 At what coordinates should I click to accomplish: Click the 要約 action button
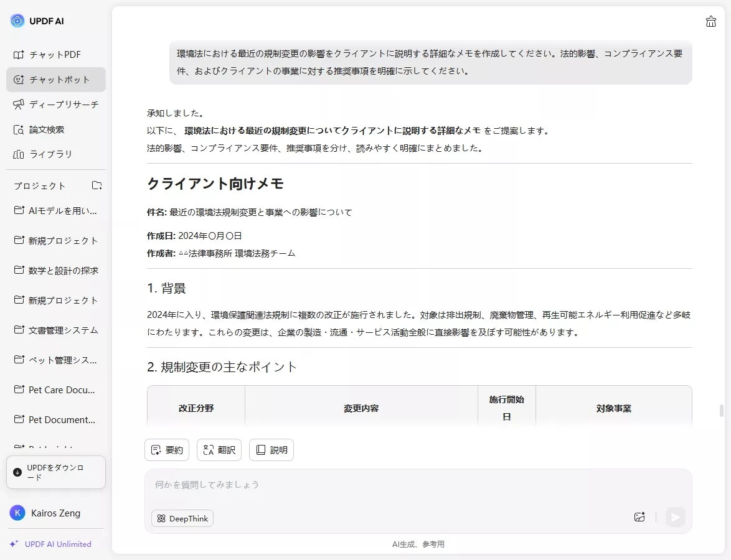(166, 449)
